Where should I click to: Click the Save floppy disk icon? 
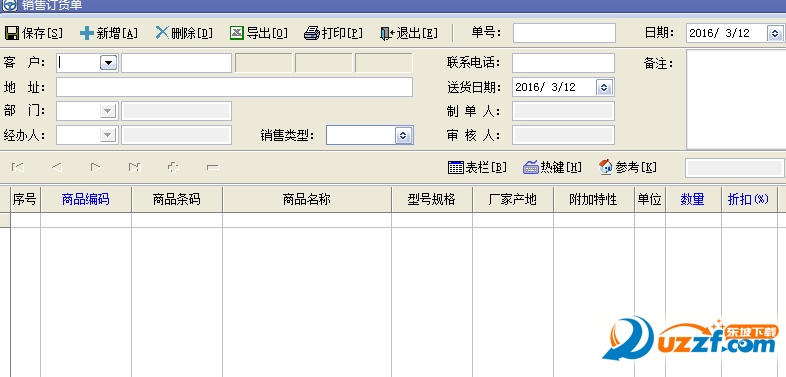12,34
